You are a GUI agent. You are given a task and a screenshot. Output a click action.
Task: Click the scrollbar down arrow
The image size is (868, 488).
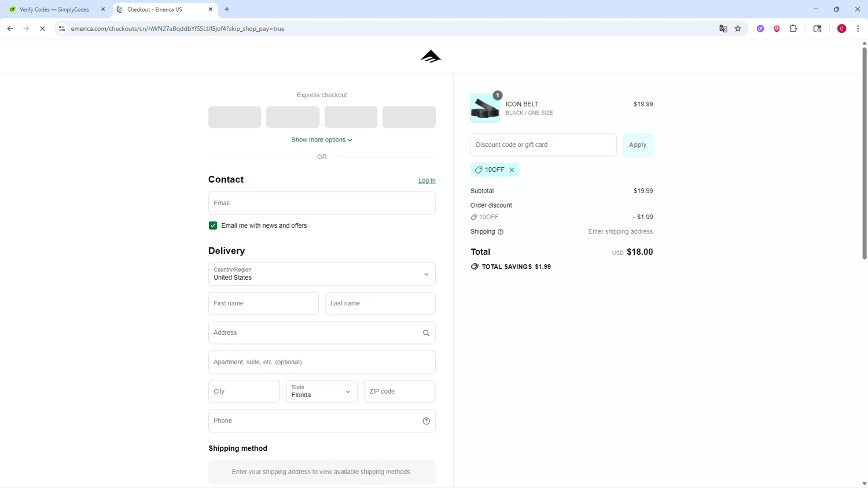coord(865,484)
